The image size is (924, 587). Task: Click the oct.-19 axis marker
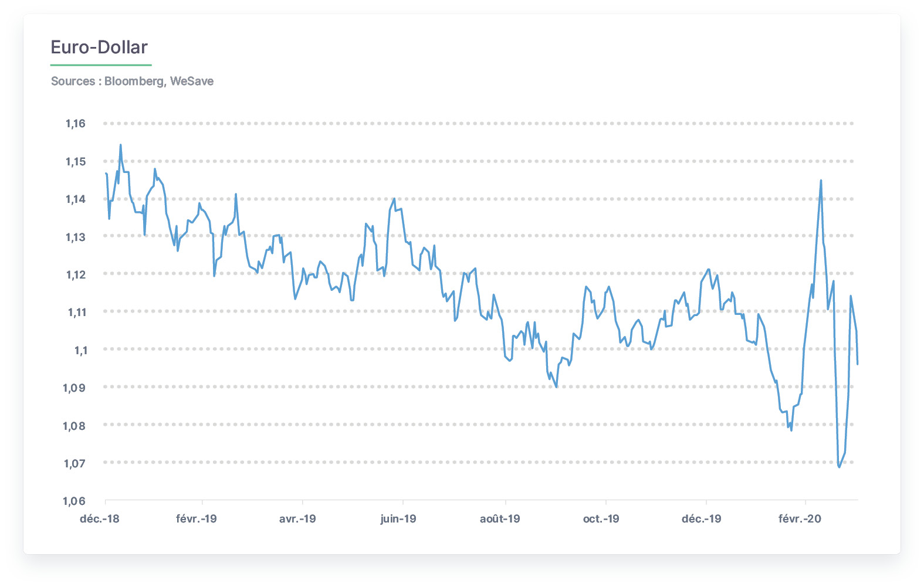point(601,519)
